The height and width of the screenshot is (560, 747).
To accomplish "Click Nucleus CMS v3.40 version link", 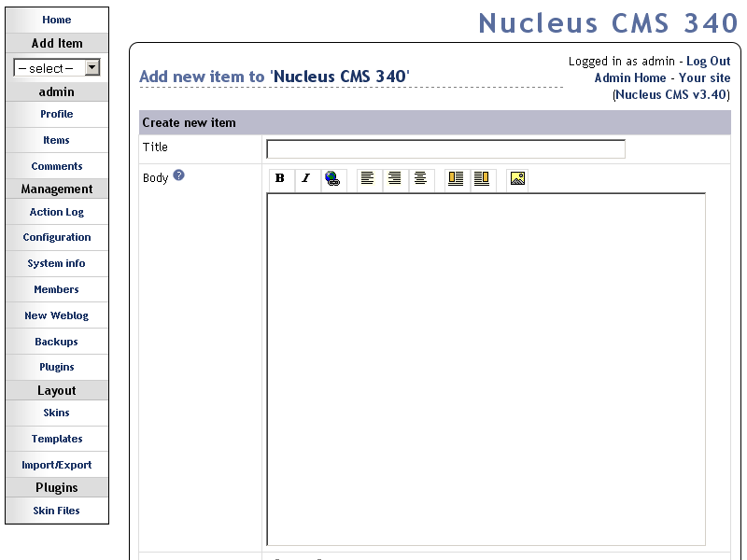I will click(x=671, y=95).
